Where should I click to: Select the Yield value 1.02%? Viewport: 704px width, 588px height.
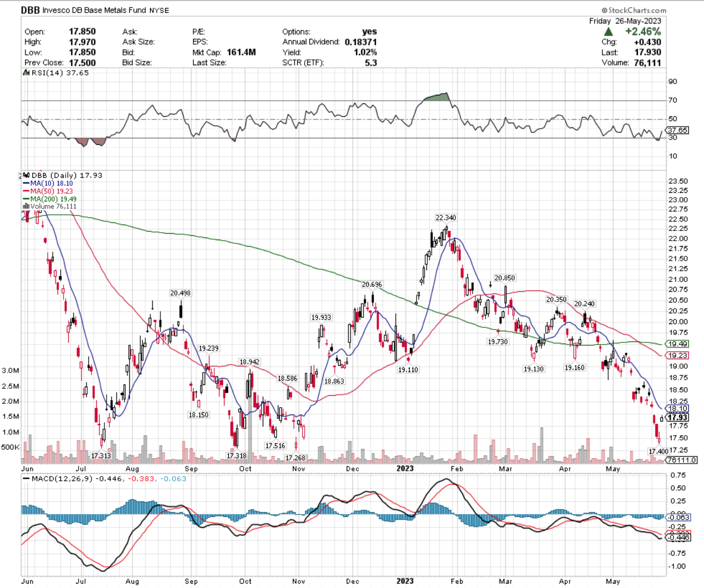coord(365,52)
